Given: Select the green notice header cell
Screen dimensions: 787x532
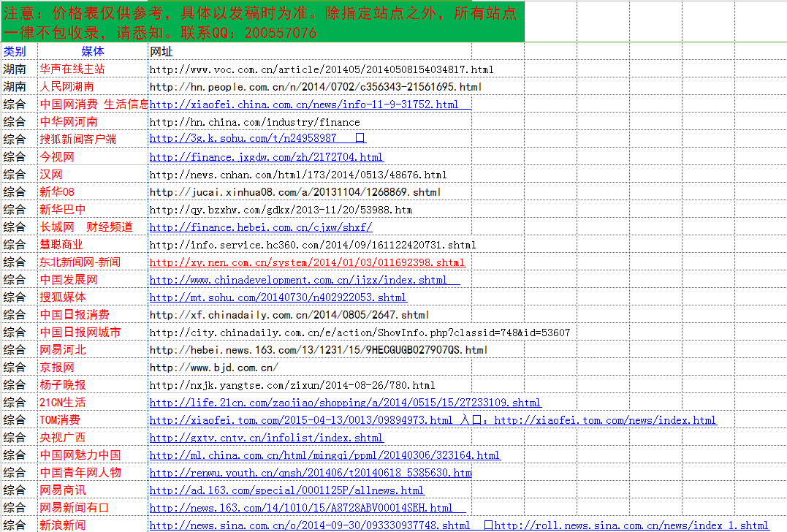Looking at the screenshot, I should click(262, 22).
